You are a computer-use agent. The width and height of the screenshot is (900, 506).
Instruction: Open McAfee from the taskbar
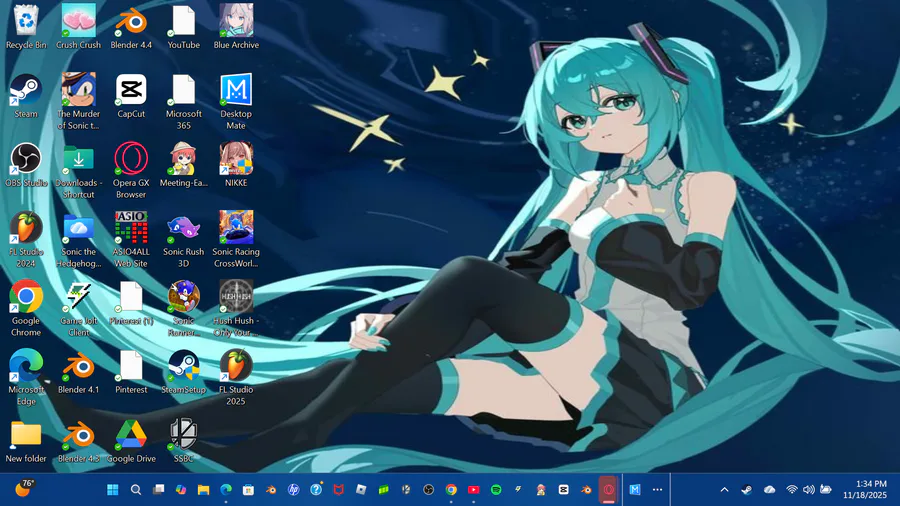(x=339, y=489)
